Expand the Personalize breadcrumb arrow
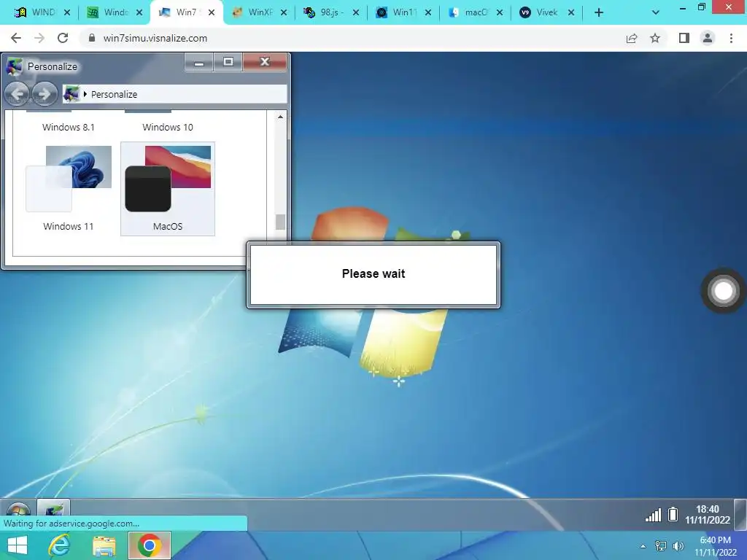The image size is (747, 560). [x=85, y=94]
